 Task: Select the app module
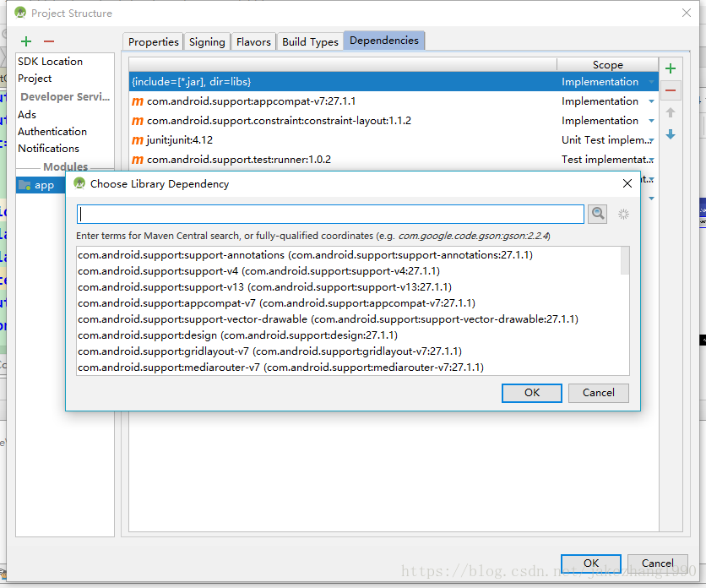pyautogui.click(x=41, y=185)
